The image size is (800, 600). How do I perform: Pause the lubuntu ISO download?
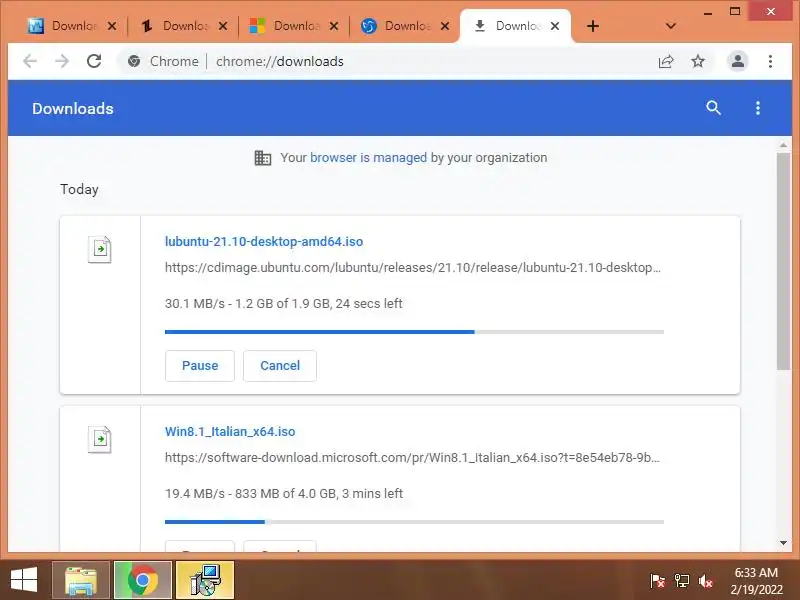click(200, 366)
